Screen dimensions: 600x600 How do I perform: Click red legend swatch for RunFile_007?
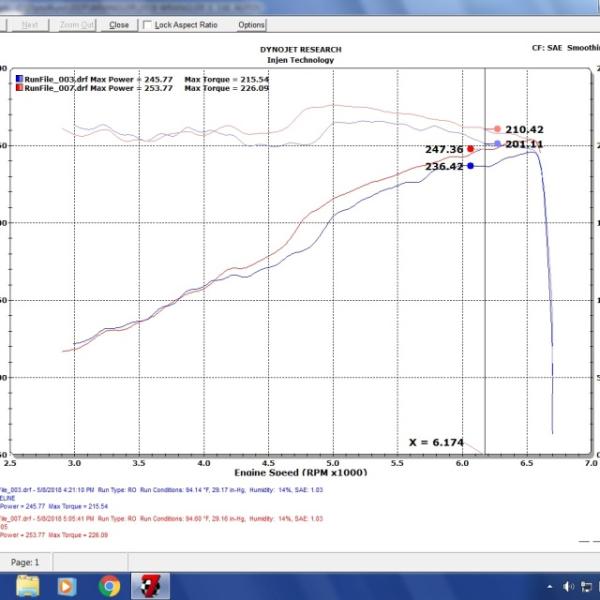coord(20,88)
